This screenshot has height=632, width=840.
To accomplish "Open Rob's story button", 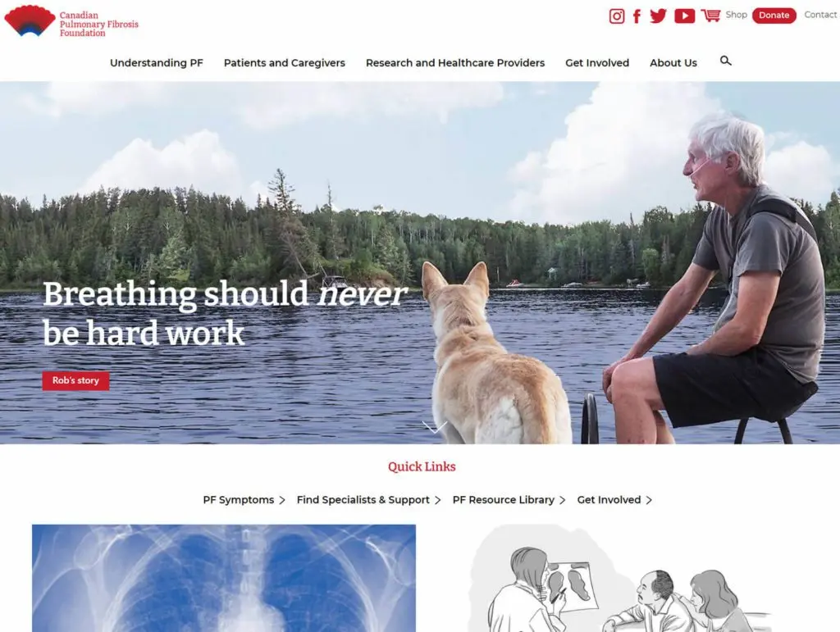I will click(x=75, y=380).
